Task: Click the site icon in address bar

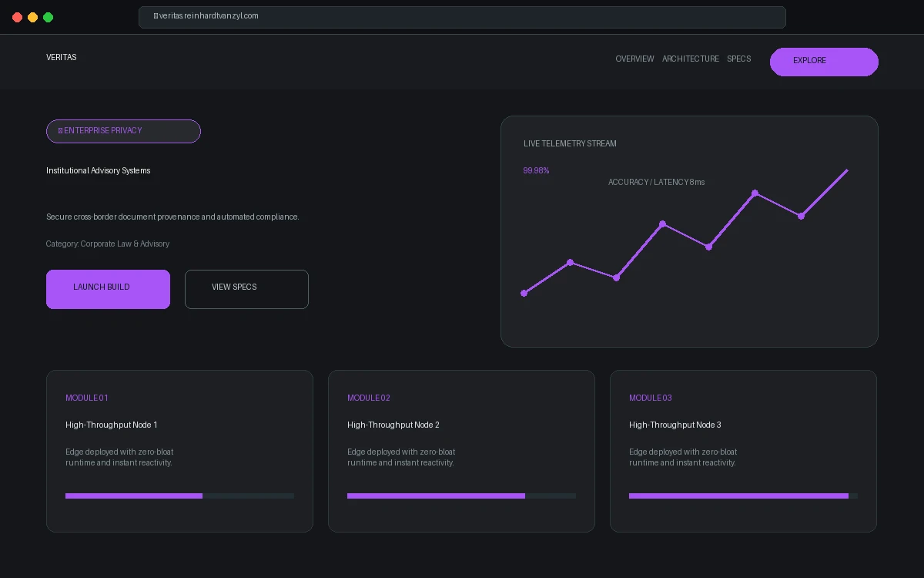Action: 156,16
